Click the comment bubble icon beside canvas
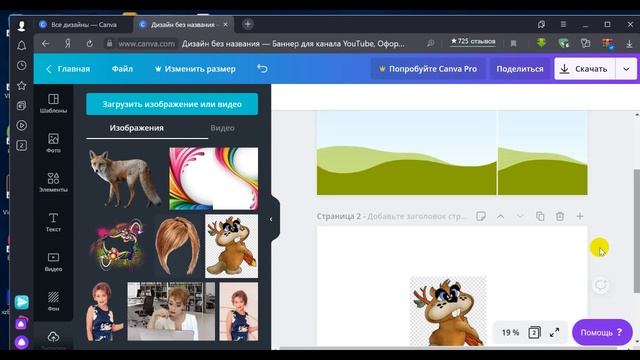 (600, 285)
